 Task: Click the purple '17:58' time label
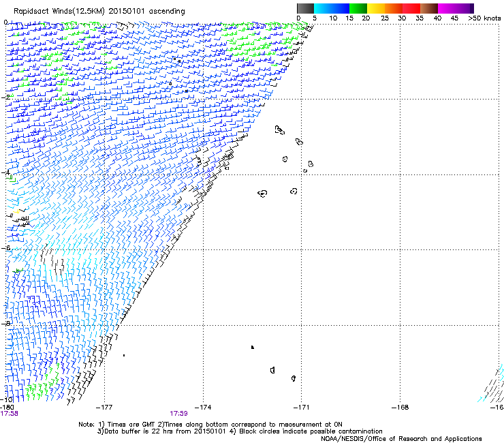[x=9, y=414]
